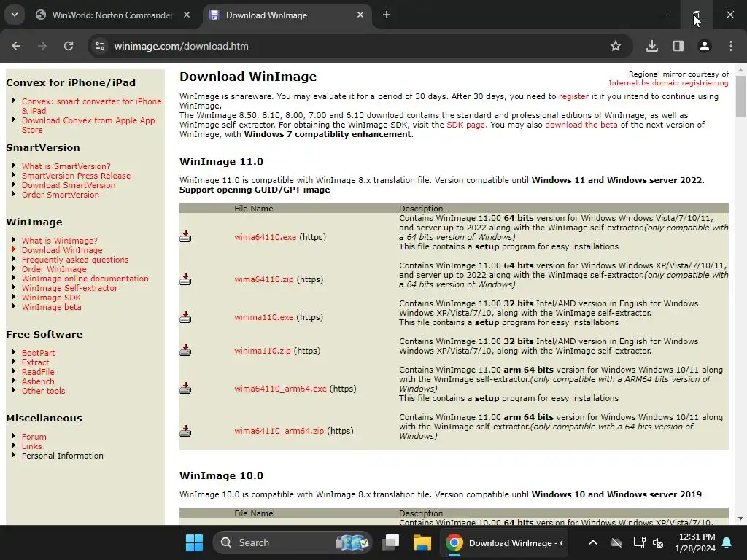747x560 pixels.
Task: View site information icon in address bar
Action: 100,46
